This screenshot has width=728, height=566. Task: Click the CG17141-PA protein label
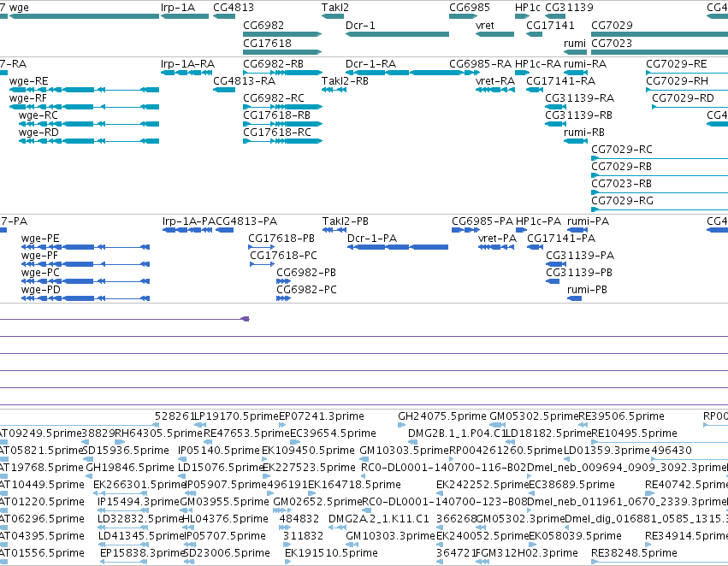click(561, 239)
